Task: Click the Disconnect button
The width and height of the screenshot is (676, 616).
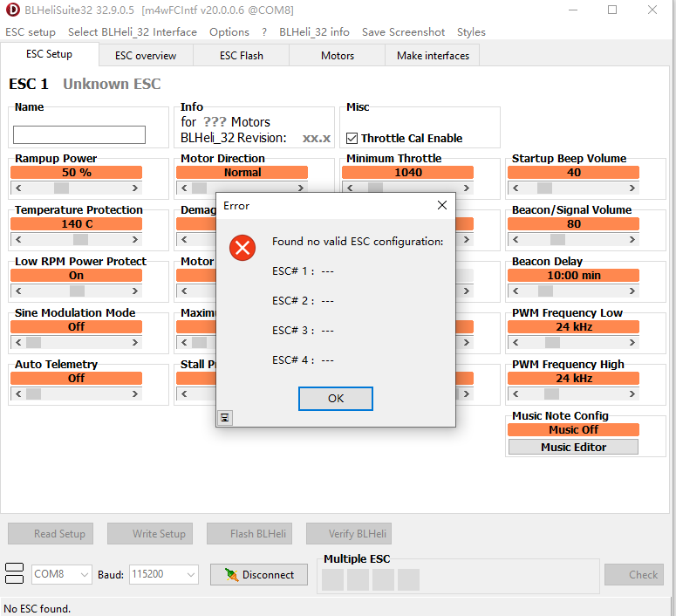Action: (x=259, y=575)
